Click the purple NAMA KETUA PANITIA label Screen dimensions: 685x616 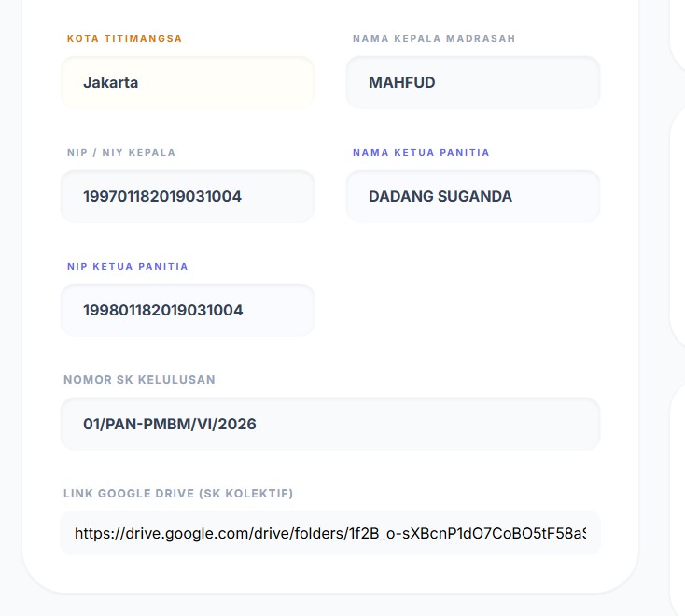pyautogui.click(x=421, y=153)
